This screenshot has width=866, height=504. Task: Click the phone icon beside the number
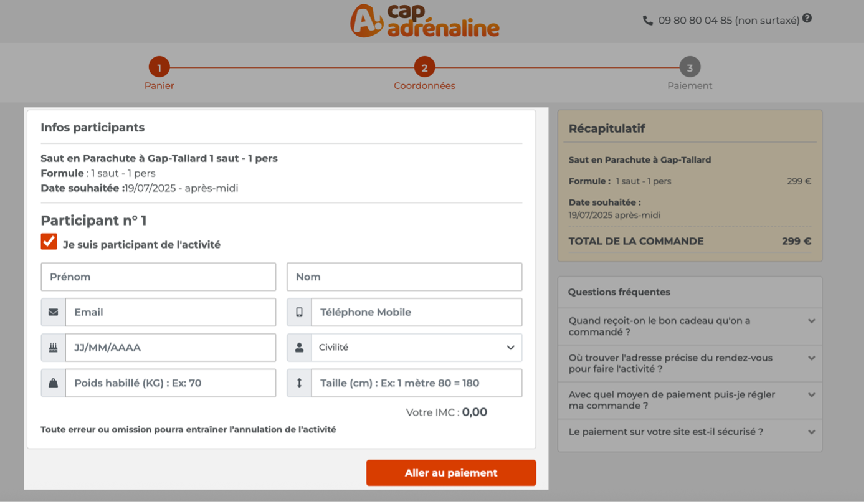pyautogui.click(x=648, y=20)
